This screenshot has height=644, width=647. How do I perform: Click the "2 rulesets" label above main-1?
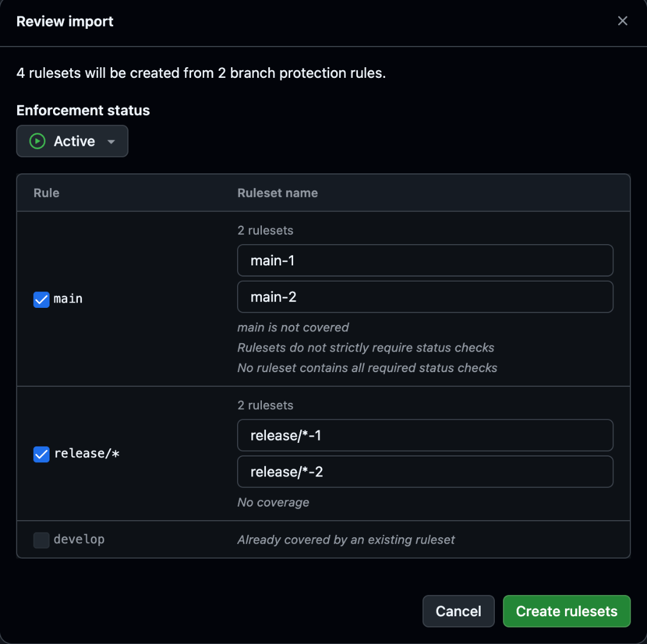tap(265, 230)
